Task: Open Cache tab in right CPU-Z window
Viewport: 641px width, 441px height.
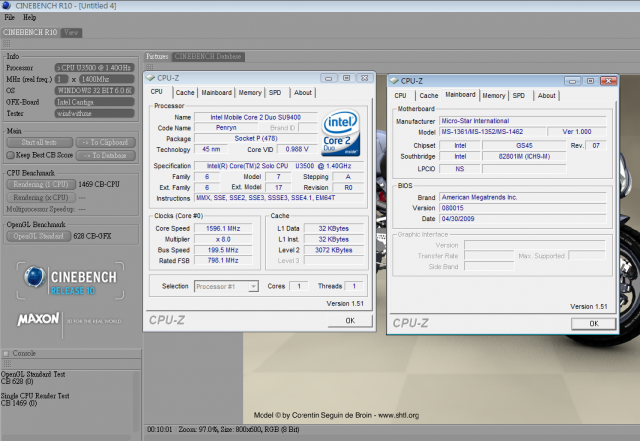Action: (x=428, y=96)
